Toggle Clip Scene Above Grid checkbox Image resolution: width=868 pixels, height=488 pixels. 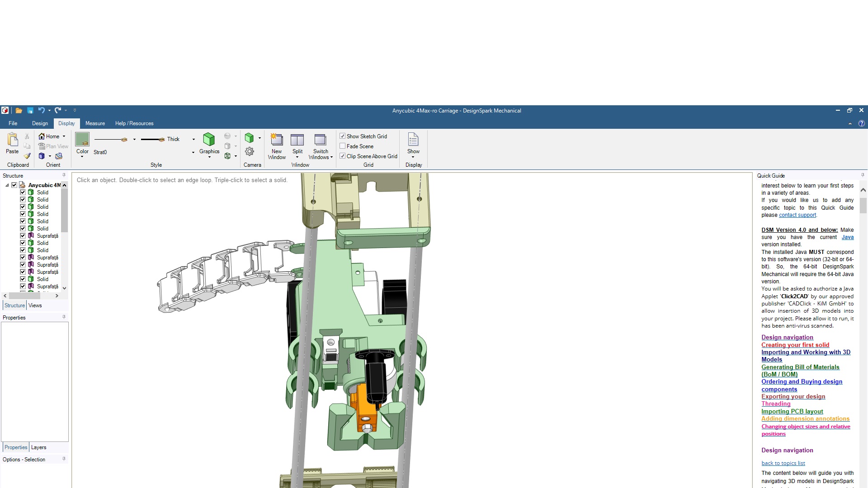(343, 156)
